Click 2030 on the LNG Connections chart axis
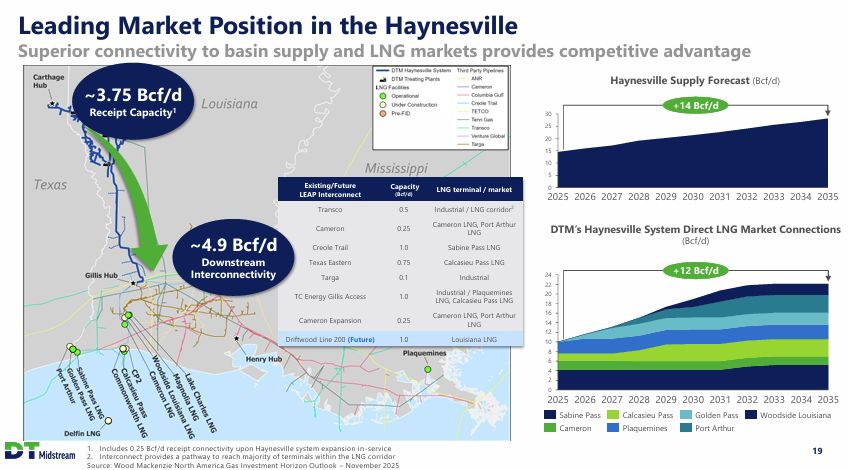The image size is (848, 470). click(693, 399)
